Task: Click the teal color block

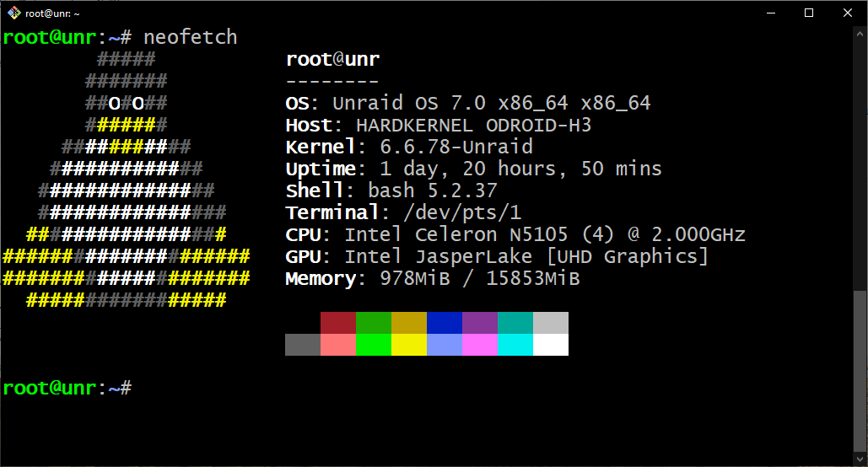Action: pyautogui.click(x=515, y=323)
